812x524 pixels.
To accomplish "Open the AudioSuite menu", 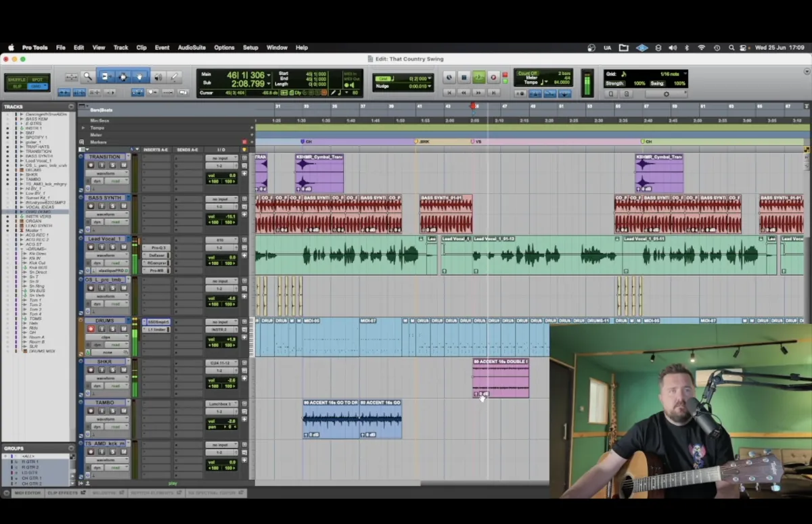I will (x=191, y=48).
